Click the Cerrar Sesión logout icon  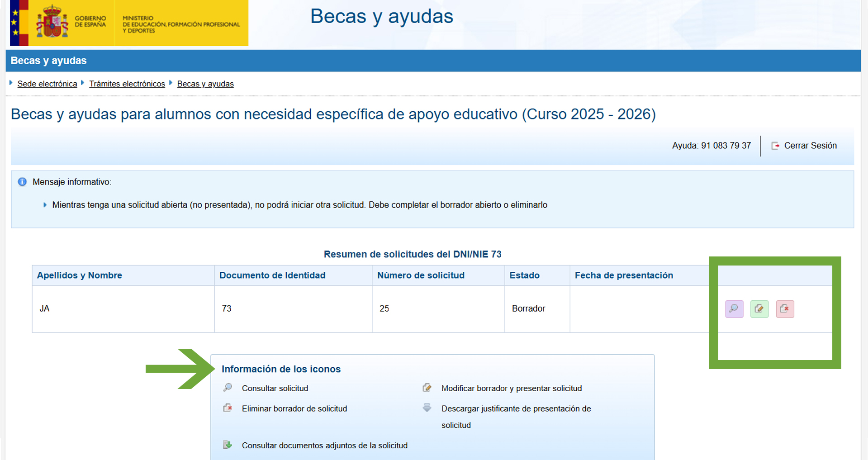pos(775,146)
